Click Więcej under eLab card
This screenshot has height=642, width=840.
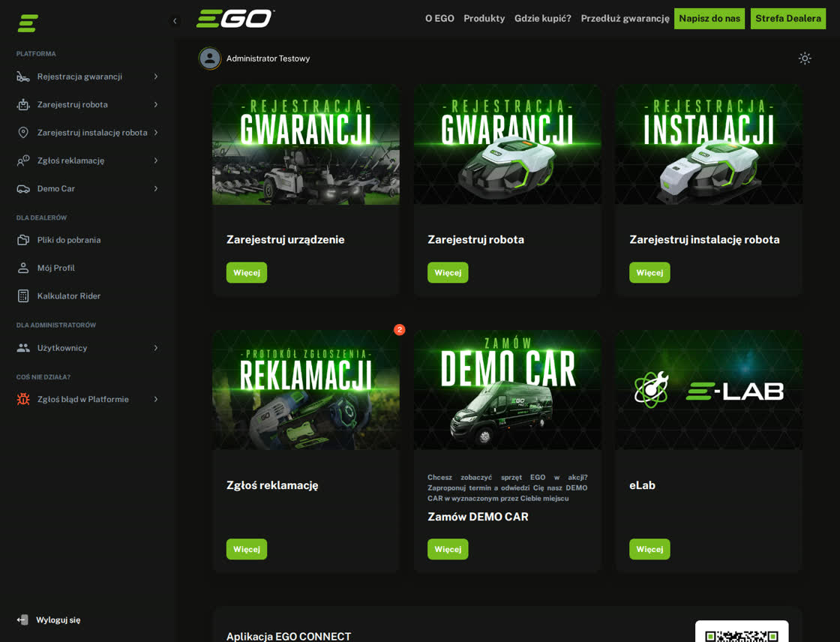coord(649,549)
